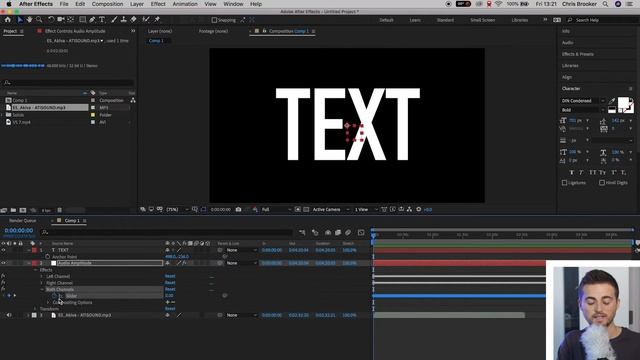Reset the Right Channel effect

pyautogui.click(x=170, y=283)
